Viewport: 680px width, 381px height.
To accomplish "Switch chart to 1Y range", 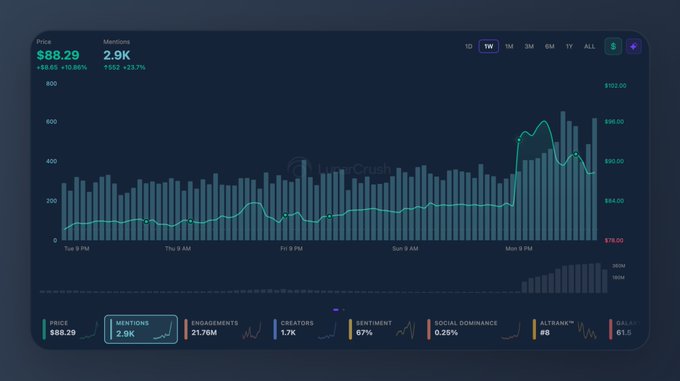I will coord(569,46).
